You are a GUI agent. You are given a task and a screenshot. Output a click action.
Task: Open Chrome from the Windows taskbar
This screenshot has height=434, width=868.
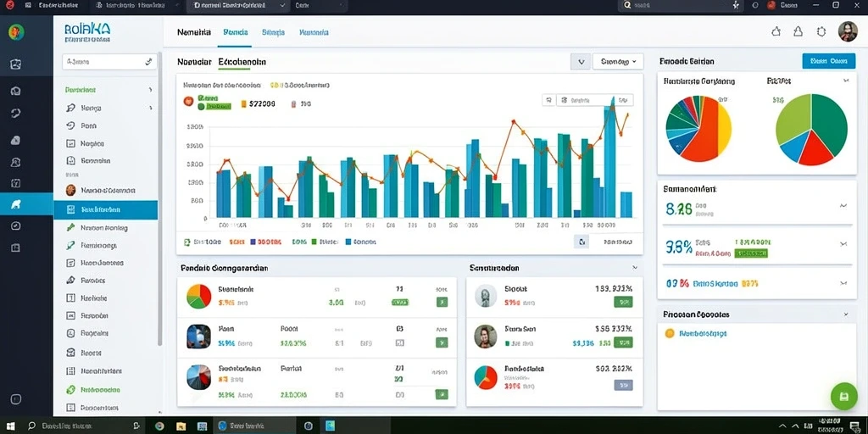click(159, 426)
